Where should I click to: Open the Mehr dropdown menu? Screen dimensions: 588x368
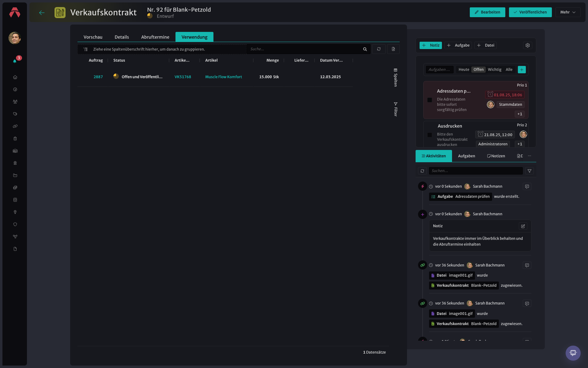568,12
